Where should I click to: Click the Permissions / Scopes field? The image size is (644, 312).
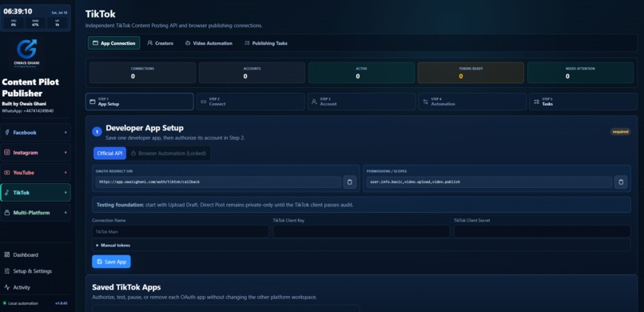(x=489, y=182)
